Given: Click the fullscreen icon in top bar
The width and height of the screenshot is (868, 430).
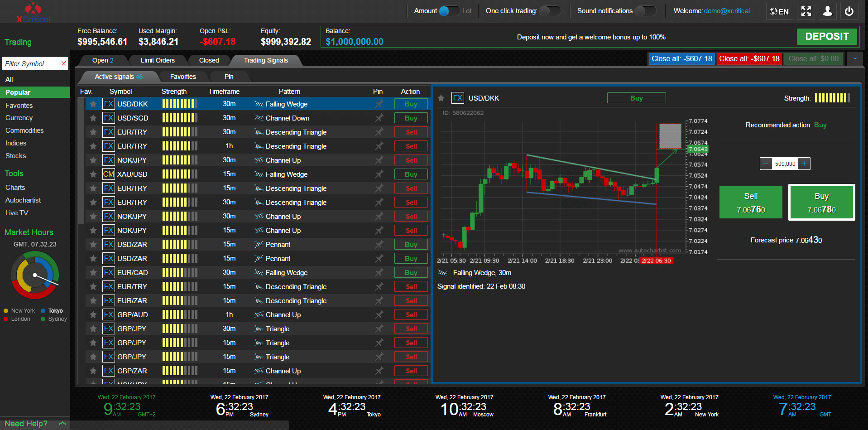Looking at the screenshot, I should pos(806,11).
